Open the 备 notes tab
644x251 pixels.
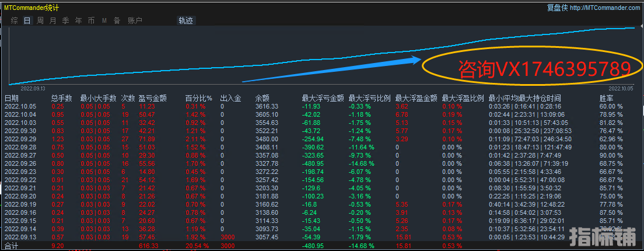(117, 20)
